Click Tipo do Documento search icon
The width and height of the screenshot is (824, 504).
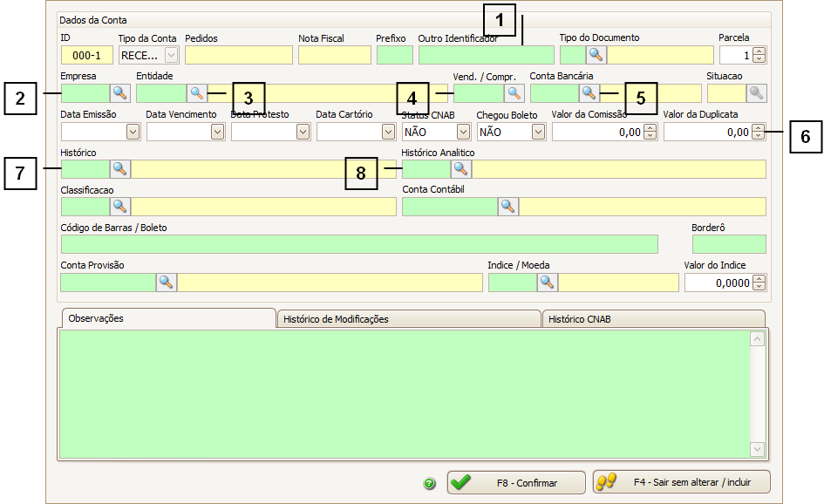pyautogui.click(x=596, y=55)
